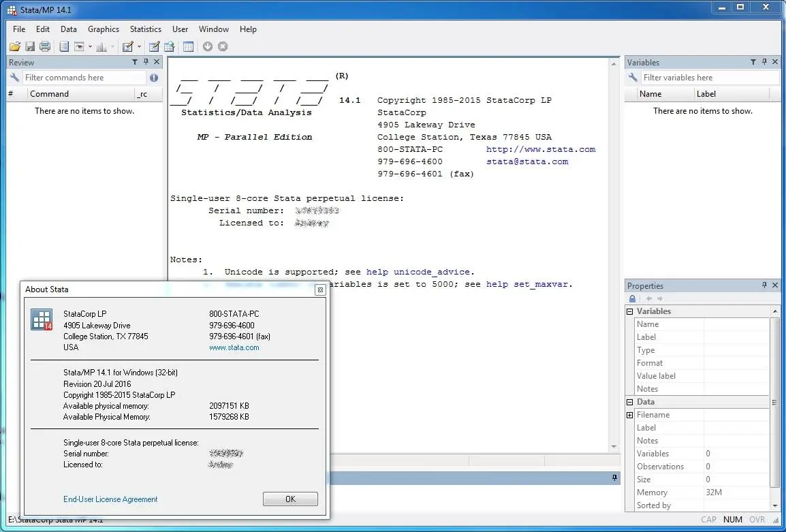Click the Memory 32M value in Properties
Screen dimensions: 786x532
click(714, 492)
